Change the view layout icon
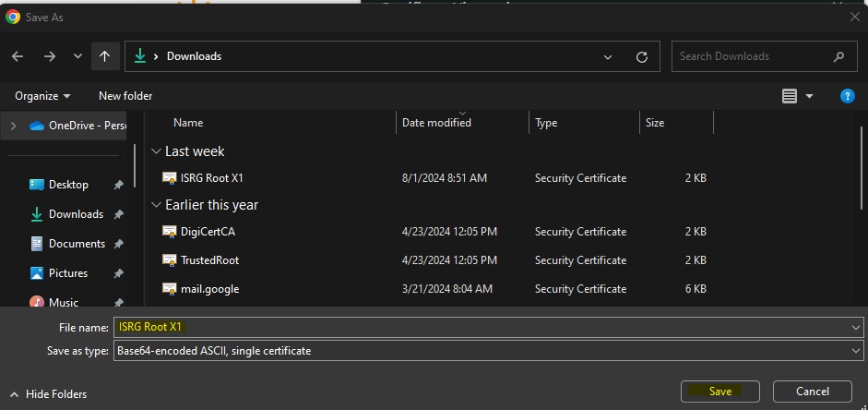868x410 pixels. [790, 96]
